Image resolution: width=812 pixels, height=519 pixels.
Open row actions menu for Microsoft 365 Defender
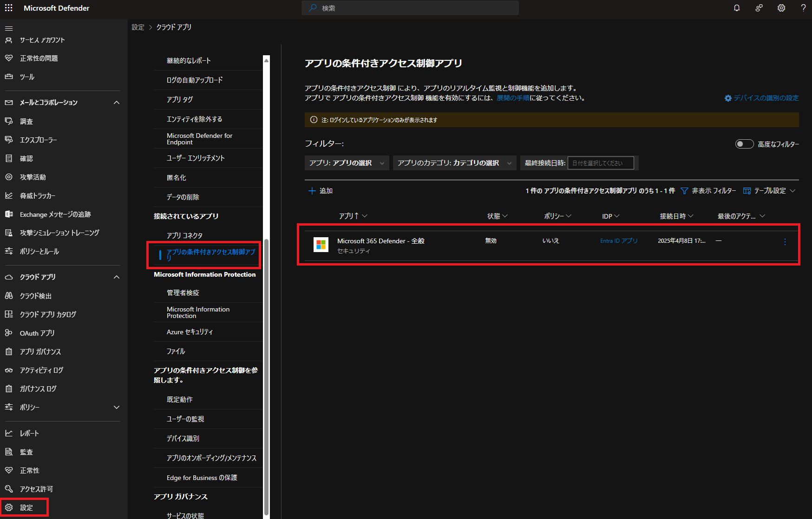785,241
